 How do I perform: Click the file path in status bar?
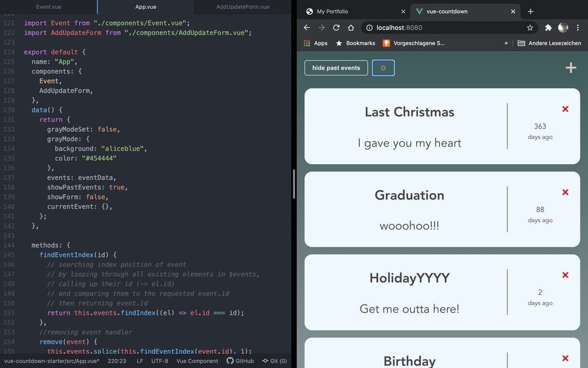click(52, 361)
